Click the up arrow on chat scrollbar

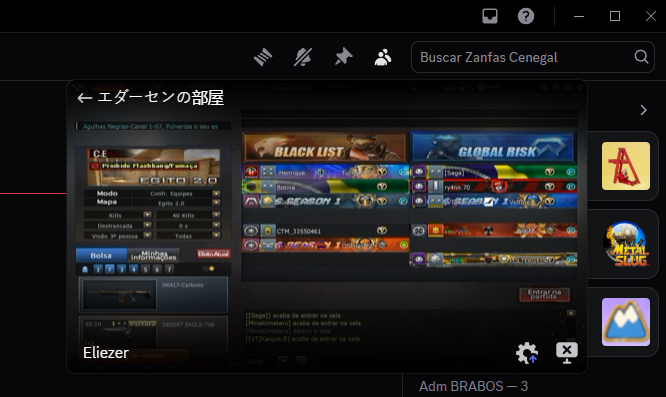571,313
